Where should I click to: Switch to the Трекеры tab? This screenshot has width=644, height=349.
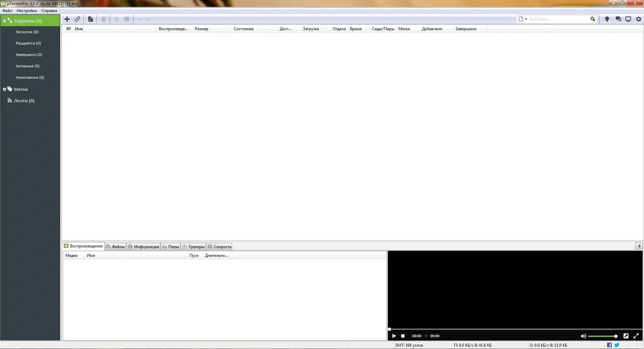pyautogui.click(x=193, y=246)
